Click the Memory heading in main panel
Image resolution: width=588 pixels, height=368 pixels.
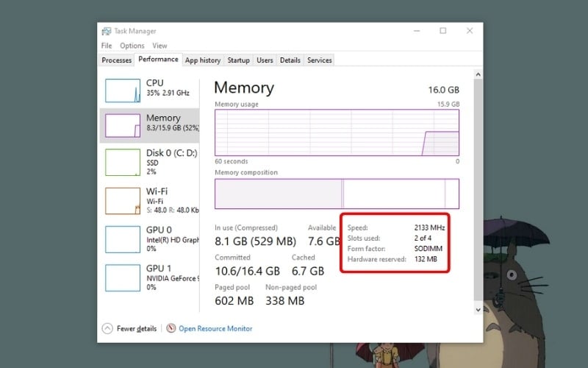244,88
